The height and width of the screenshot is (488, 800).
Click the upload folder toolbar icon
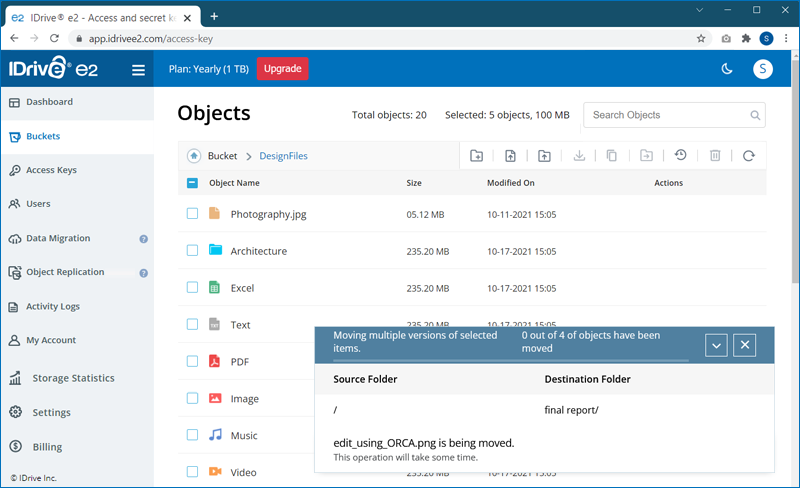click(544, 156)
